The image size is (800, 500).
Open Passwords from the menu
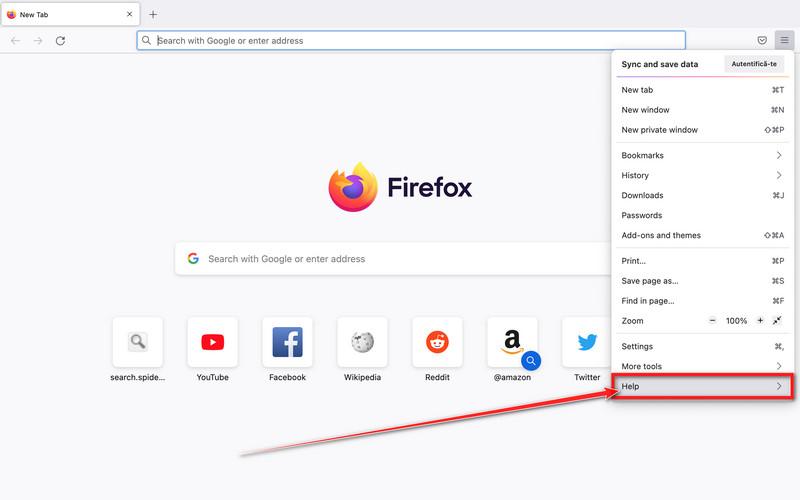point(703,215)
